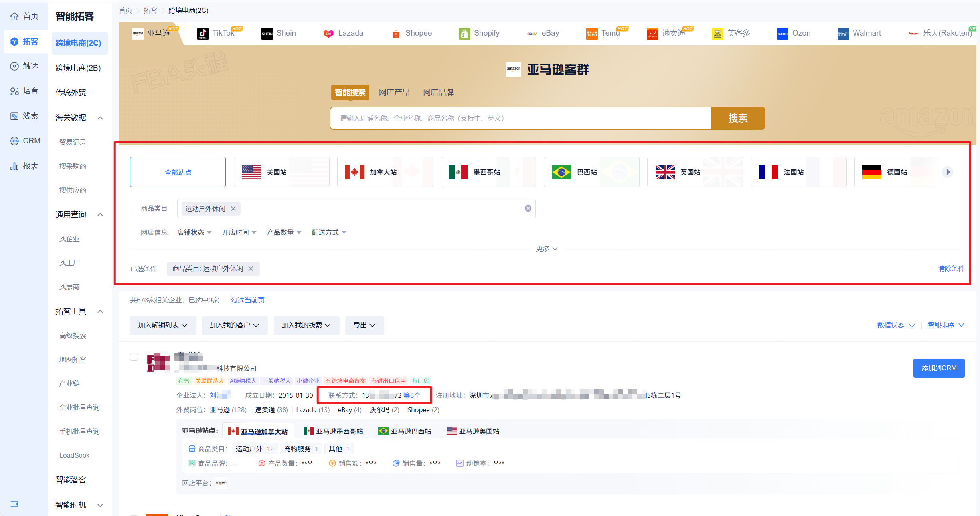The width and height of the screenshot is (980, 516).
Task: Select the TikTok platform icon tab
Action: tap(203, 34)
